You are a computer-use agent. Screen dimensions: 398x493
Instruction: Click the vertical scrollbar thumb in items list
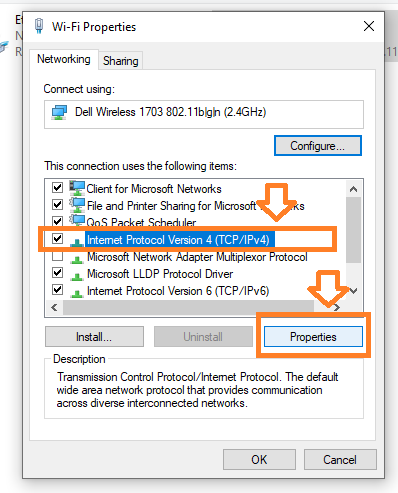coord(353,230)
